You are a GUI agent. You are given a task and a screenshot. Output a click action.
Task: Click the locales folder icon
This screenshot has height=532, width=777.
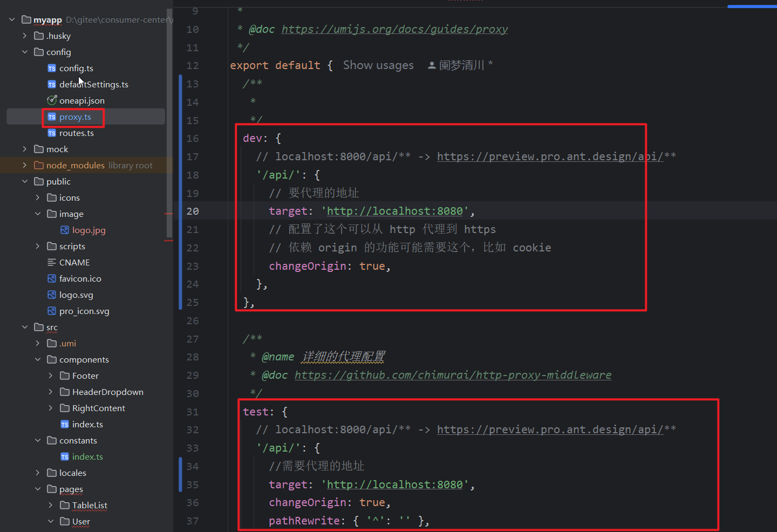click(x=52, y=473)
